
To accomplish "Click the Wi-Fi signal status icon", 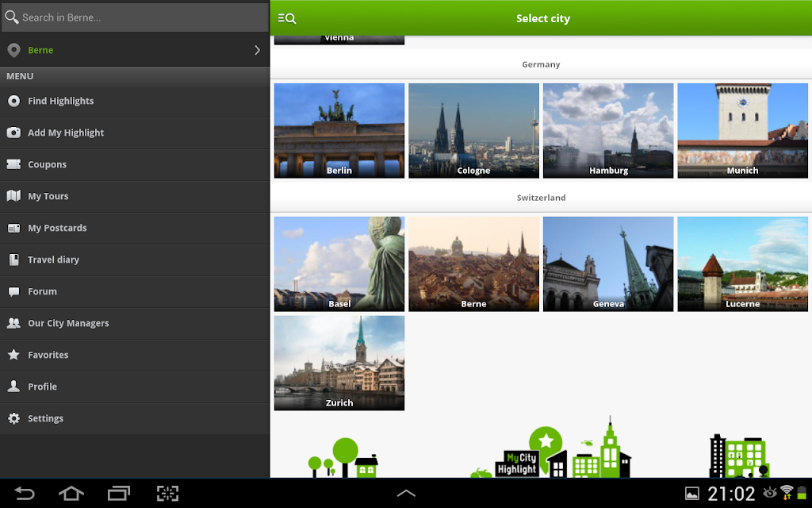I will click(x=787, y=492).
